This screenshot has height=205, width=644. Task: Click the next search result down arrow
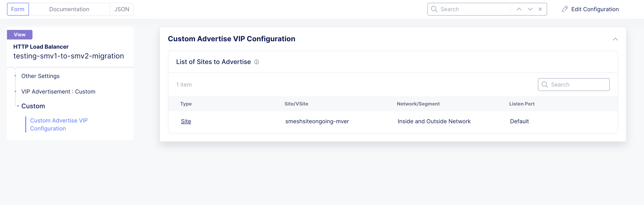coord(530,9)
